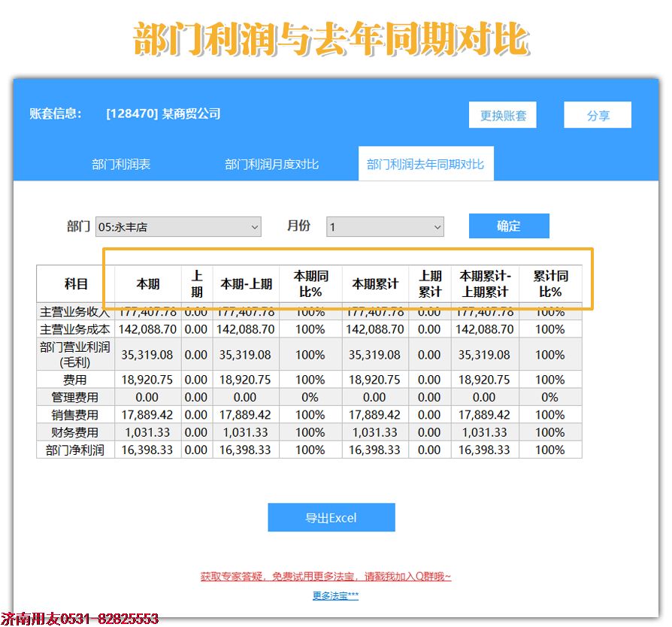Open the 更多法宝 link

[335, 595]
